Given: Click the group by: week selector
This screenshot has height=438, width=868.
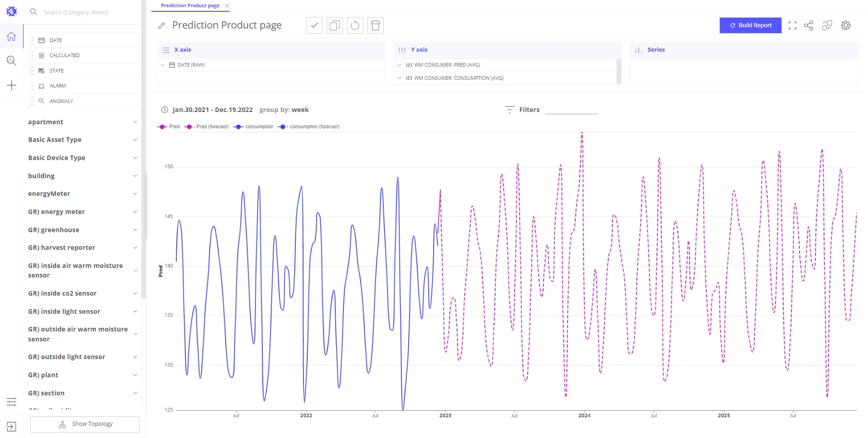Looking at the screenshot, I should pyautogui.click(x=284, y=110).
